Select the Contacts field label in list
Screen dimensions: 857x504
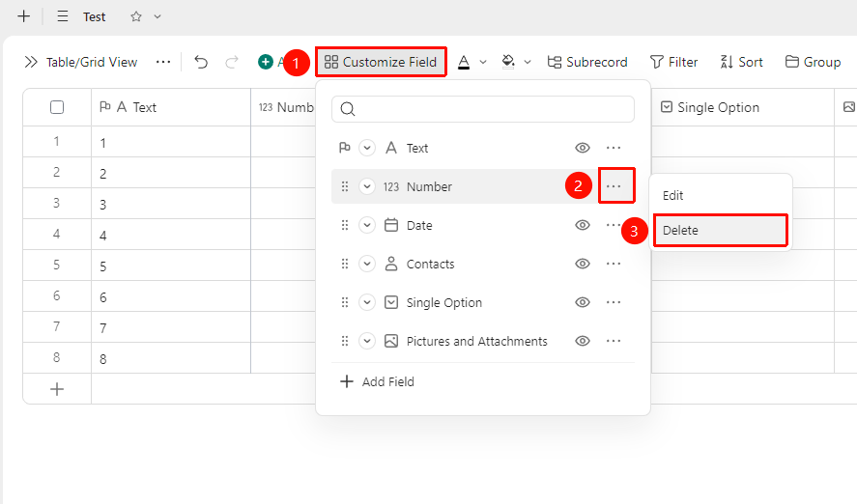(x=430, y=265)
